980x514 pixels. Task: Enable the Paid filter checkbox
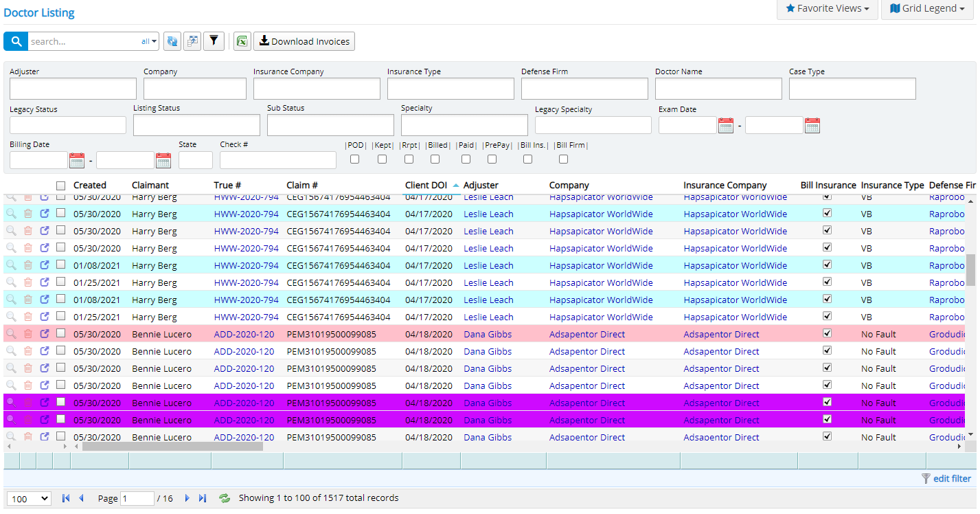click(x=466, y=159)
